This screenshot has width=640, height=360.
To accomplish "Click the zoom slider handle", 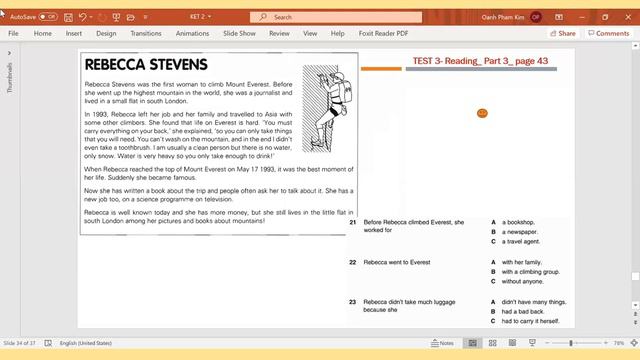I will (571, 343).
